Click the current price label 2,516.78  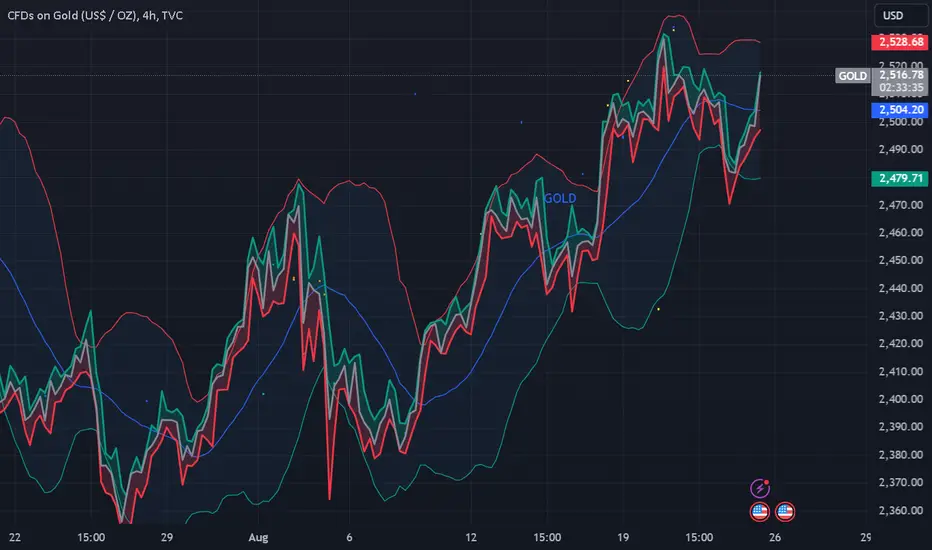coord(901,74)
